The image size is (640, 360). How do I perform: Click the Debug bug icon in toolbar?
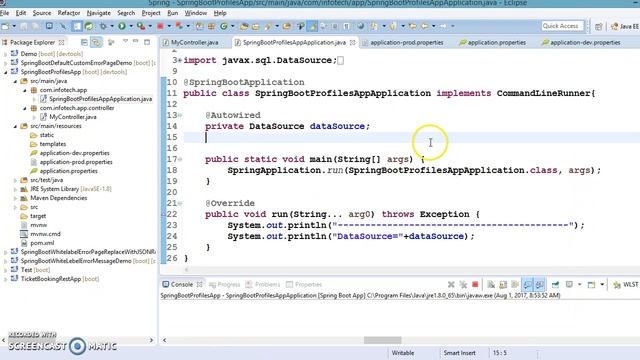point(103,26)
